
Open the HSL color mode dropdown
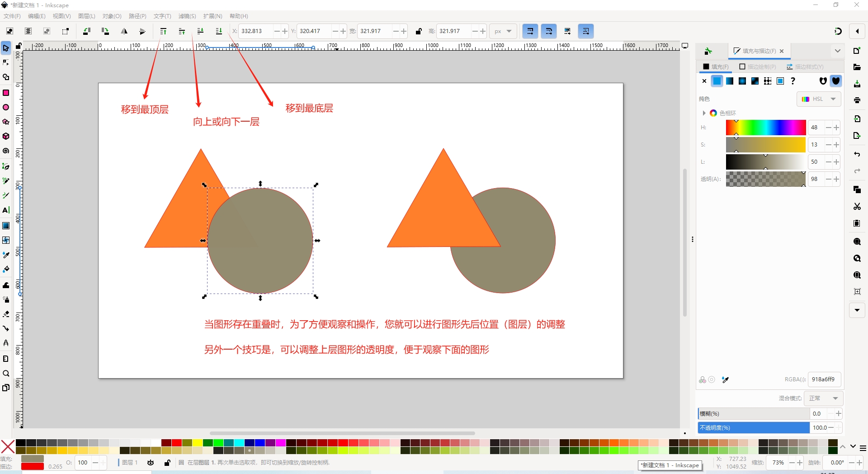tap(819, 99)
